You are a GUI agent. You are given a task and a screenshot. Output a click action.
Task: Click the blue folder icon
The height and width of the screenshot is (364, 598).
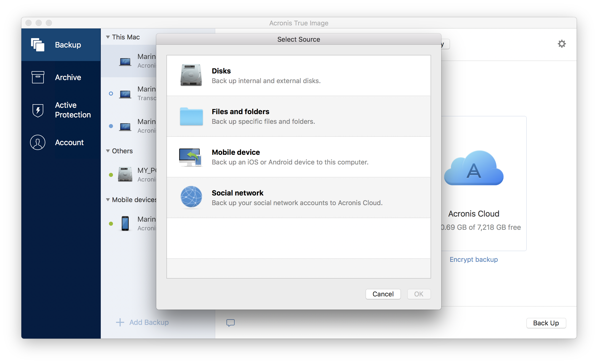pos(191,116)
